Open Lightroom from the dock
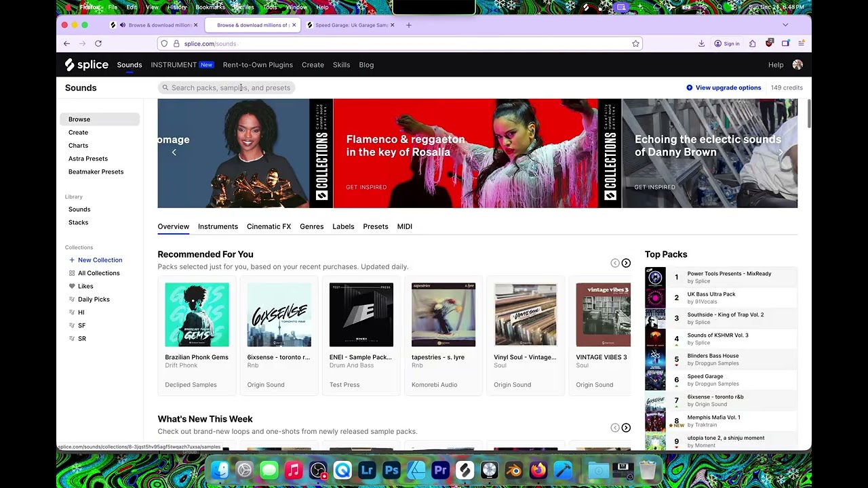The height and width of the screenshot is (488, 868). (367, 470)
